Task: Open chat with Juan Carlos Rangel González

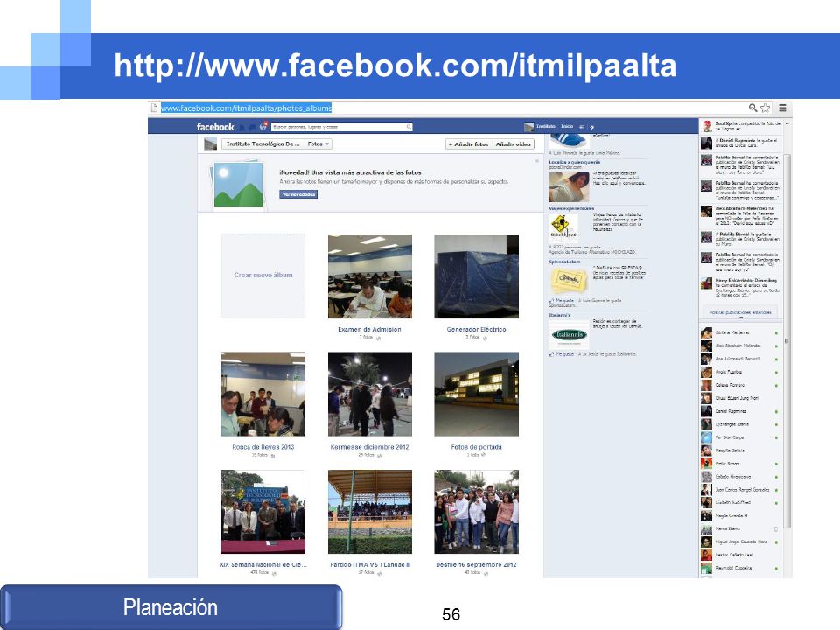Action: tap(741, 490)
